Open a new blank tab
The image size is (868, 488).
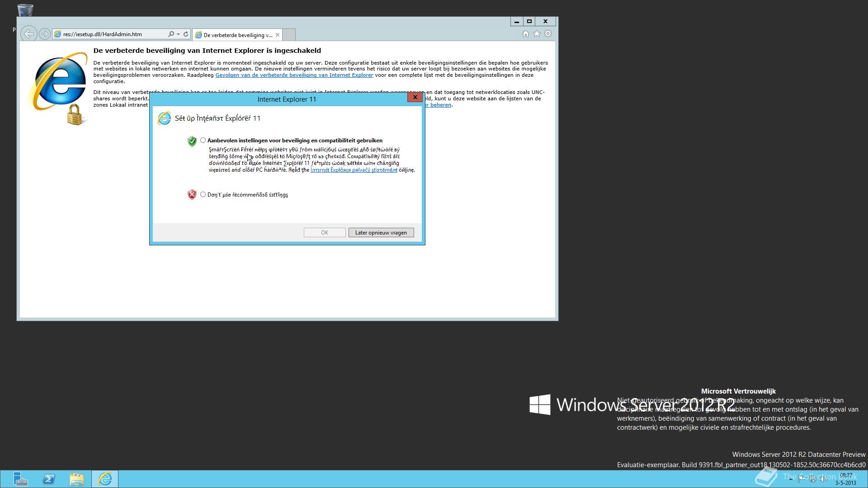click(289, 35)
